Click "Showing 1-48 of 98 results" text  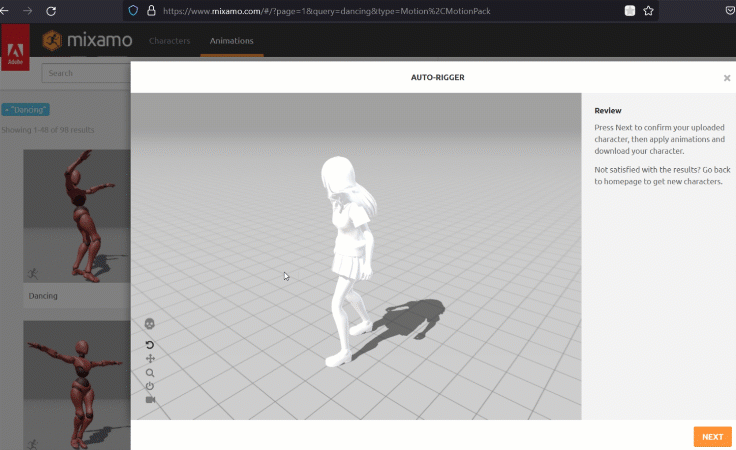coord(47,130)
